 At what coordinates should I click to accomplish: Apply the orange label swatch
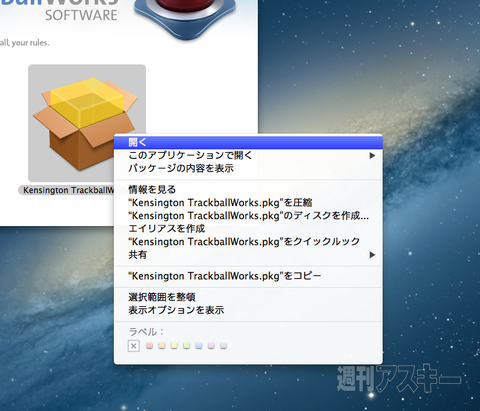pyautogui.click(x=162, y=346)
